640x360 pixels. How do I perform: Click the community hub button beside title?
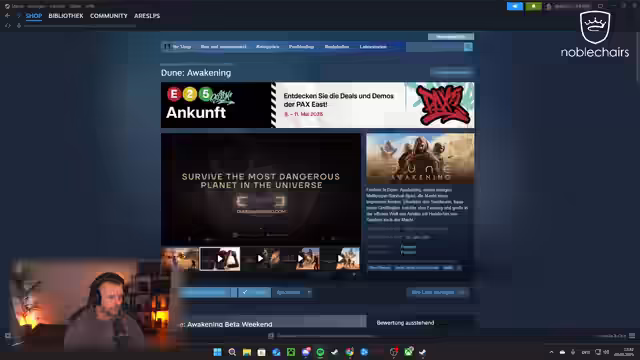point(452,73)
